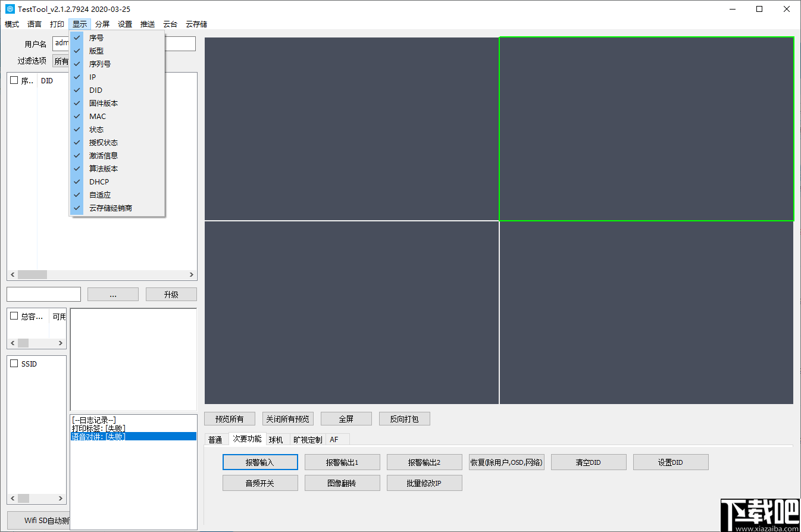
Task: Uncheck the 云存储经销商 display option
Action: point(112,208)
